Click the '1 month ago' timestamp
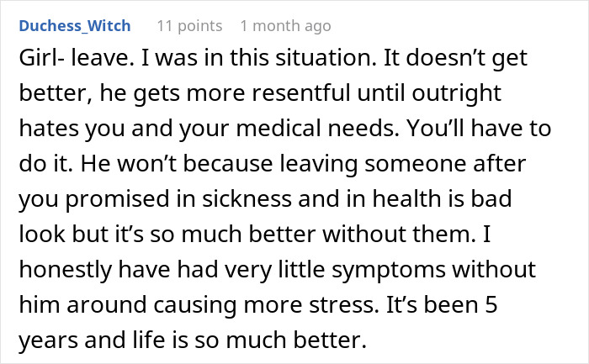The height and width of the screenshot is (364, 589). 285,26
